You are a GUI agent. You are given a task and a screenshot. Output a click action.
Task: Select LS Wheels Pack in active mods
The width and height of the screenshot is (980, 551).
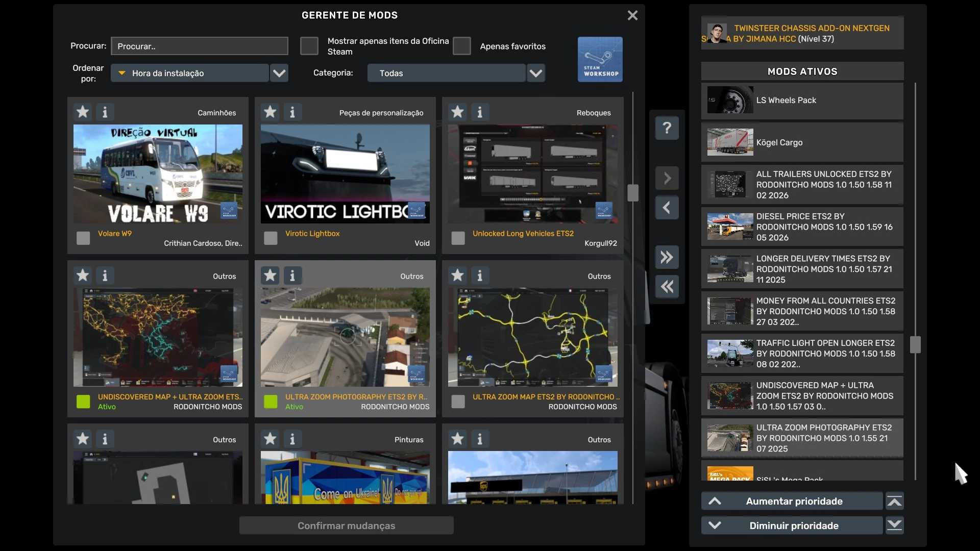click(802, 101)
